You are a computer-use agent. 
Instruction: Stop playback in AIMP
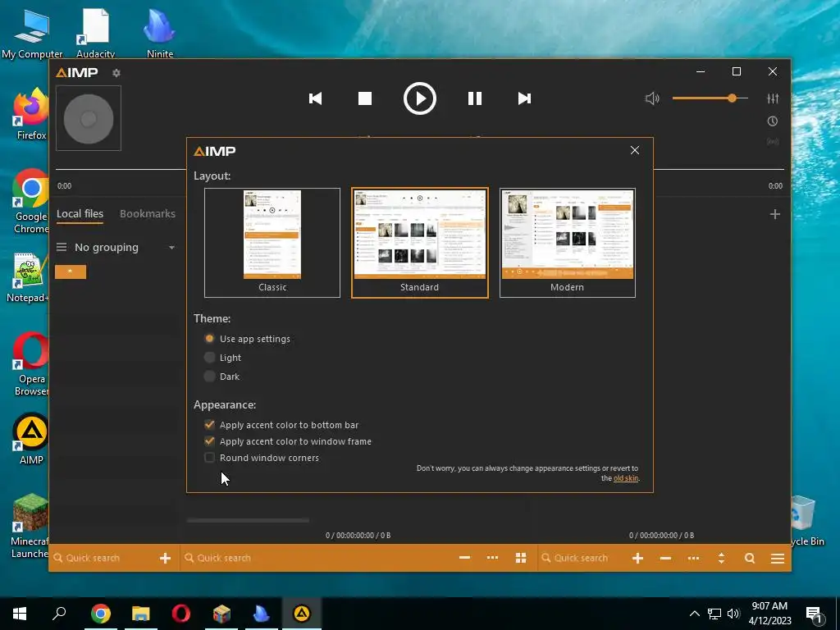pos(365,98)
